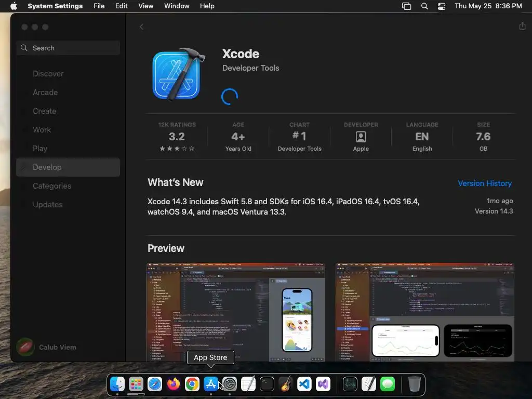This screenshot has height=399, width=532.
Task: Open Visual Studio Code from Dock
Action: coord(304,384)
